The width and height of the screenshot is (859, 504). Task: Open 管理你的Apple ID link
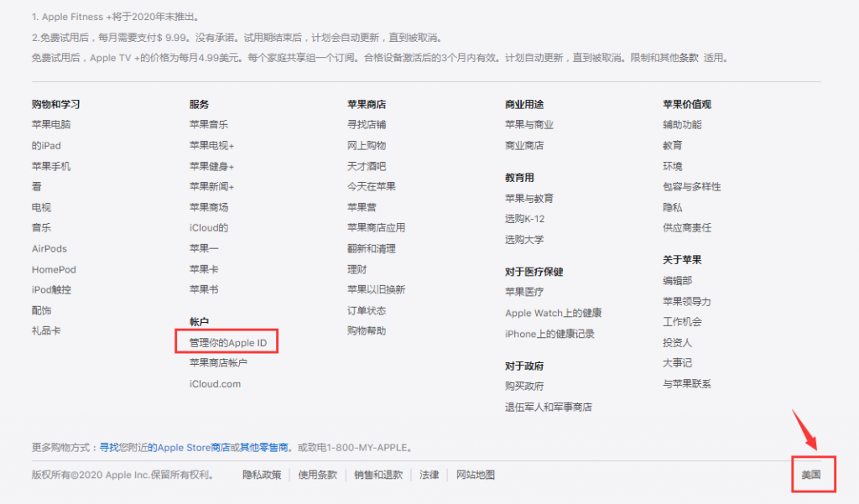coord(228,343)
